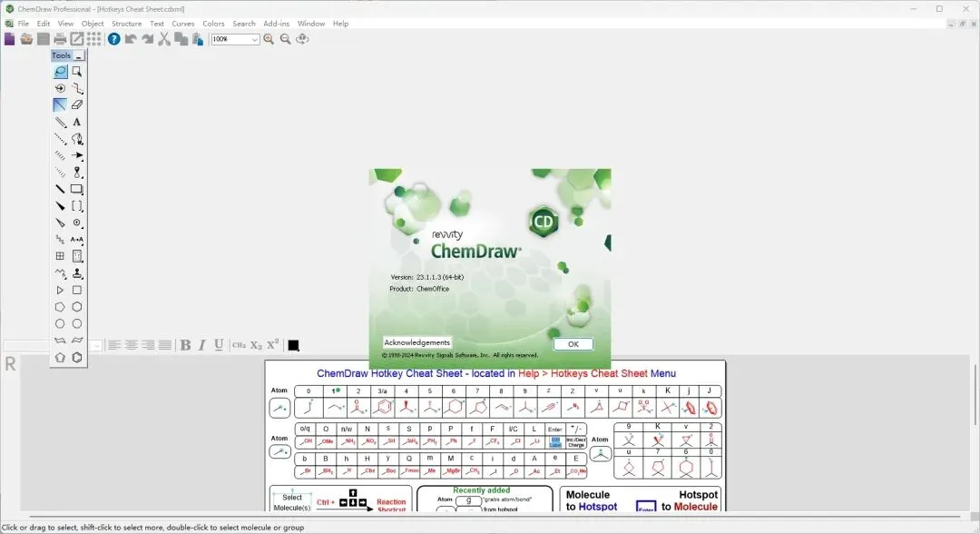Select the Cyclohexane ring tool
The height and width of the screenshot is (534, 980).
tap(77, 307)
